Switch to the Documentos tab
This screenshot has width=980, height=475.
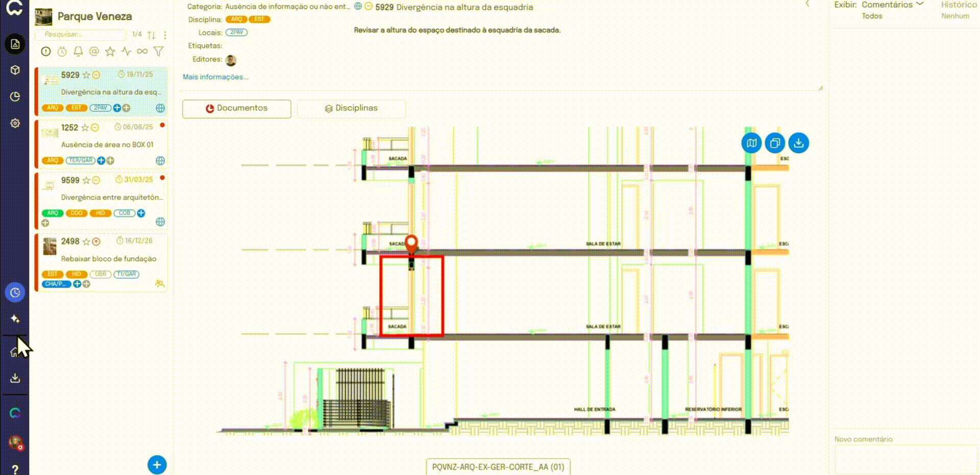(237, 108)
